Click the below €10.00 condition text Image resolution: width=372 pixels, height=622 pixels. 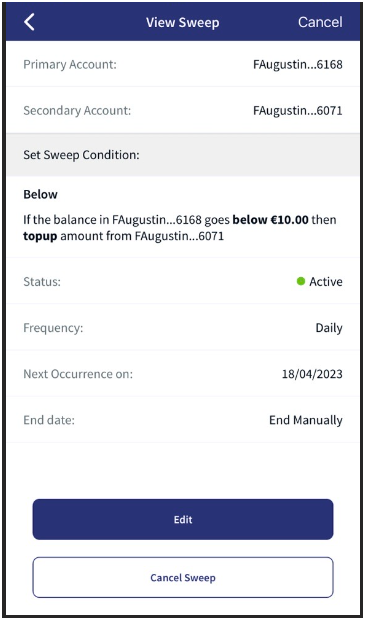[x=270, y=219]
